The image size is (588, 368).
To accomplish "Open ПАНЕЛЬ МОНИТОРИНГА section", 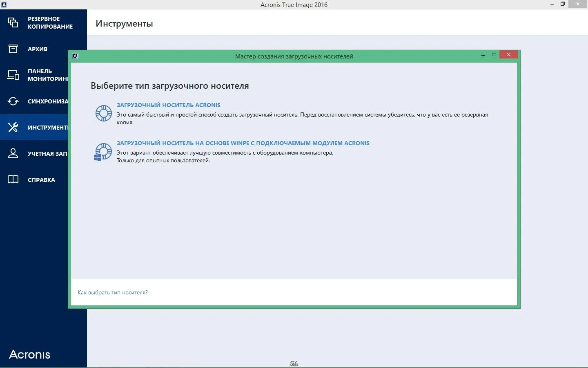I will coord(48,75).
